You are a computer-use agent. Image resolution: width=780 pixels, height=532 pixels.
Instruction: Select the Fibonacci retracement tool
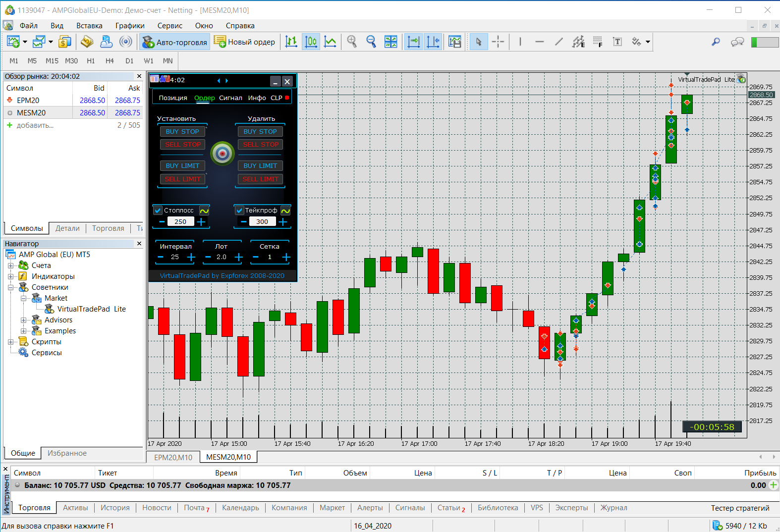598,42
